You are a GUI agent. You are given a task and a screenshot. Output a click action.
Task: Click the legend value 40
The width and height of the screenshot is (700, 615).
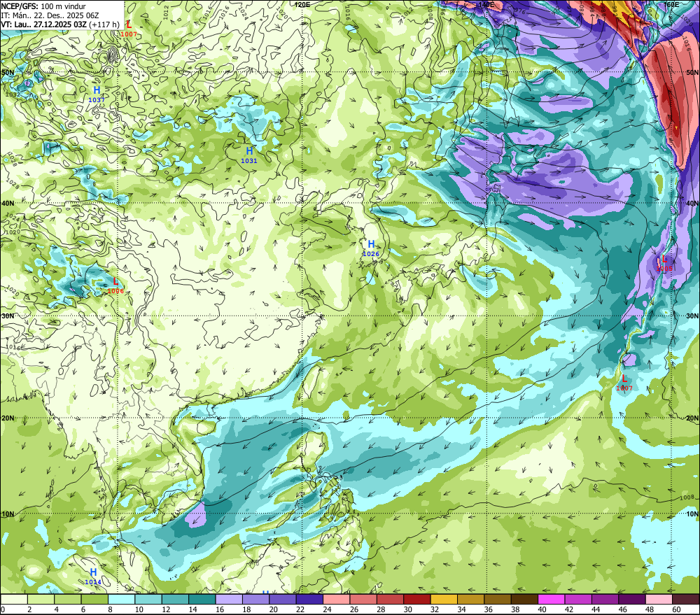(x=542, y=609)
